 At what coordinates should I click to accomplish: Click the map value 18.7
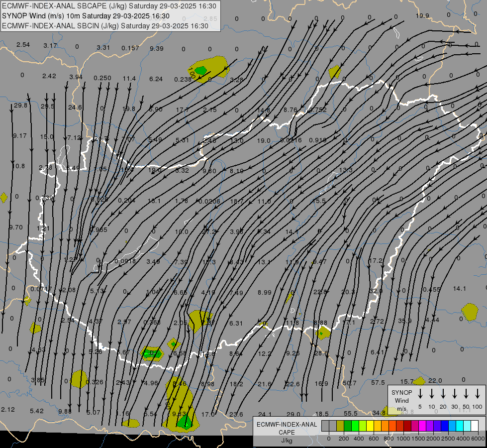pos(237,202)
